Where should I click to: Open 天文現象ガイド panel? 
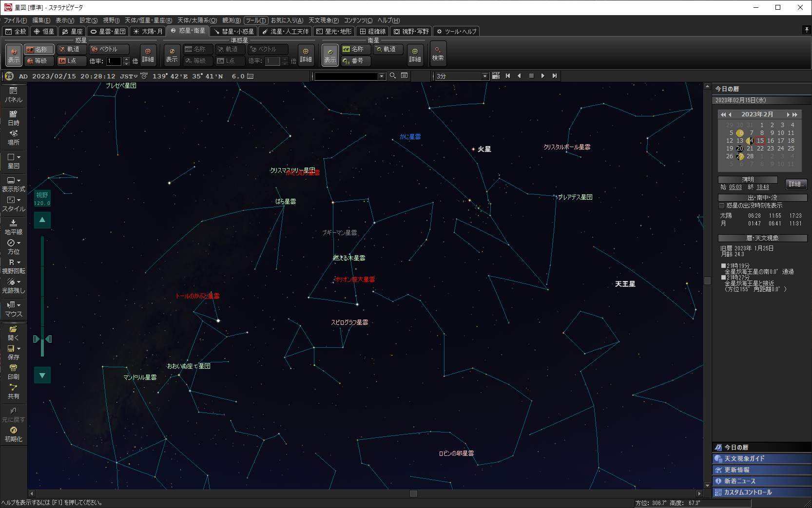(762, 459)
